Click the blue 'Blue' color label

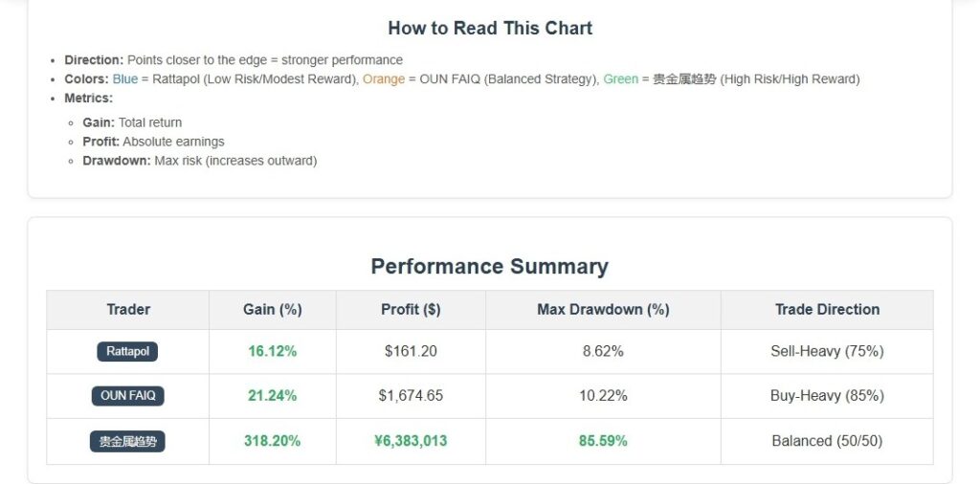pyautogui.click(x=124, y=79)
